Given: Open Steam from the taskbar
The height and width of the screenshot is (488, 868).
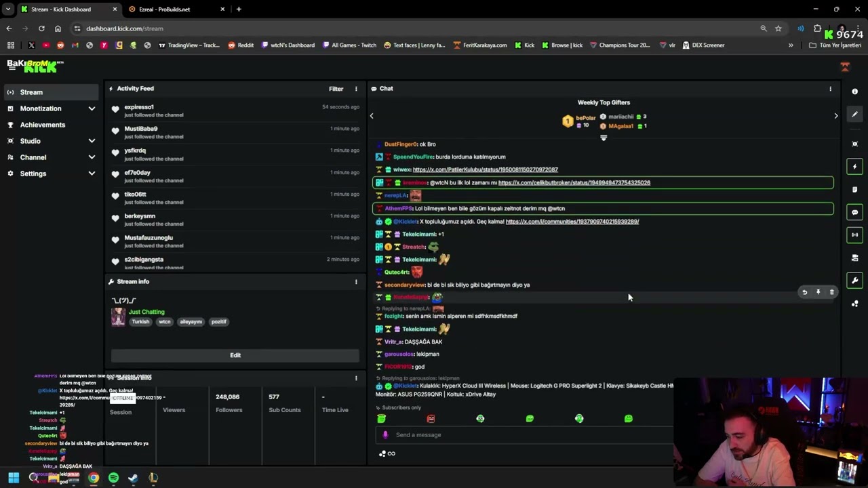Looking at the screenshot, I should tap(133, 478).
